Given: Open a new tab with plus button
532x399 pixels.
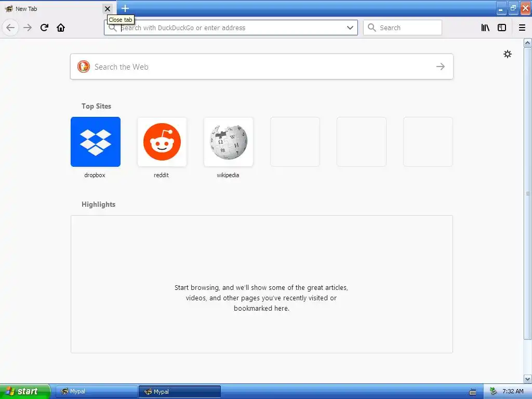Looking at the screenshot, I should [x=125, y=8].
